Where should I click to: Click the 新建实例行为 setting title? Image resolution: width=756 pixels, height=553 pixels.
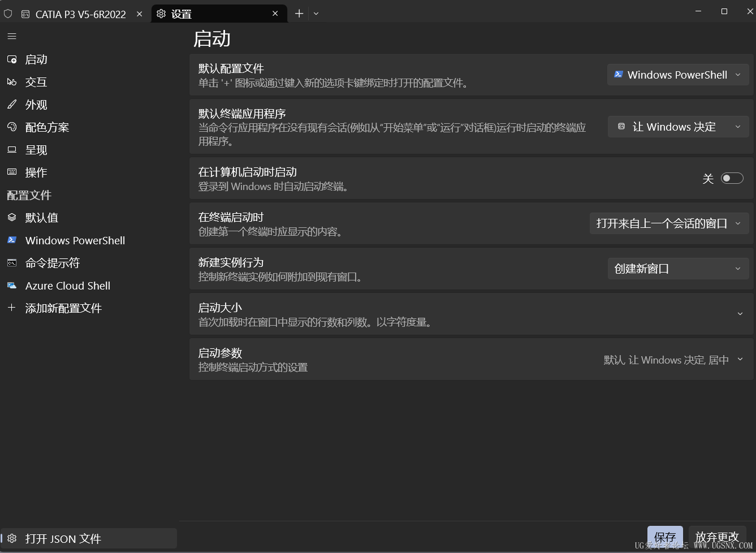point(231,262)
